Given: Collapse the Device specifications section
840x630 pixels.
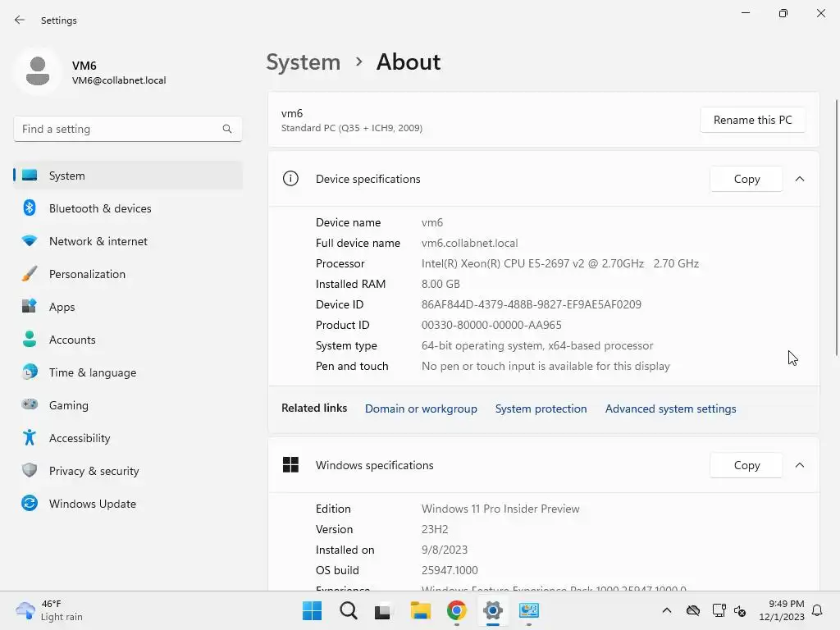Looking at the screenshot, I should pos(800,179).
